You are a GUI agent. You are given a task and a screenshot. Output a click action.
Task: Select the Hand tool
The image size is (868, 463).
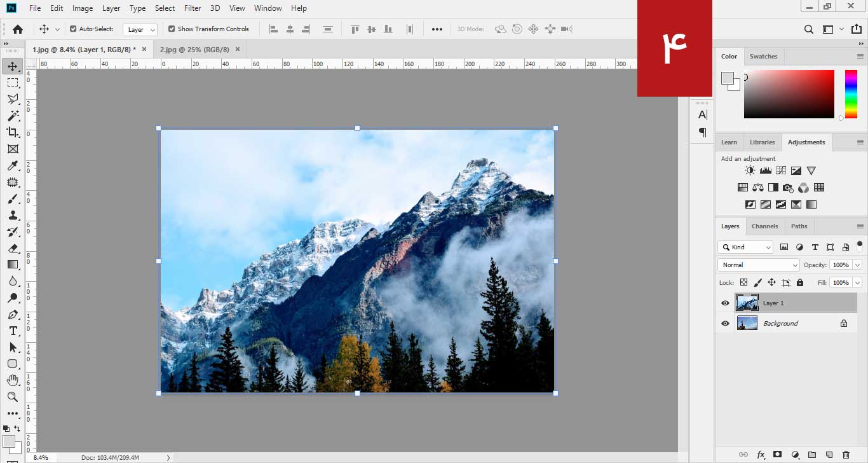[12, 380]
